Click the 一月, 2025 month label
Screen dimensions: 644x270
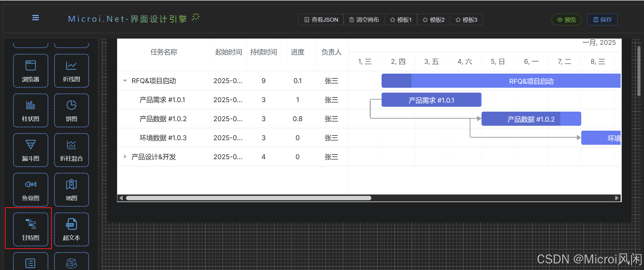click(599, 43)
